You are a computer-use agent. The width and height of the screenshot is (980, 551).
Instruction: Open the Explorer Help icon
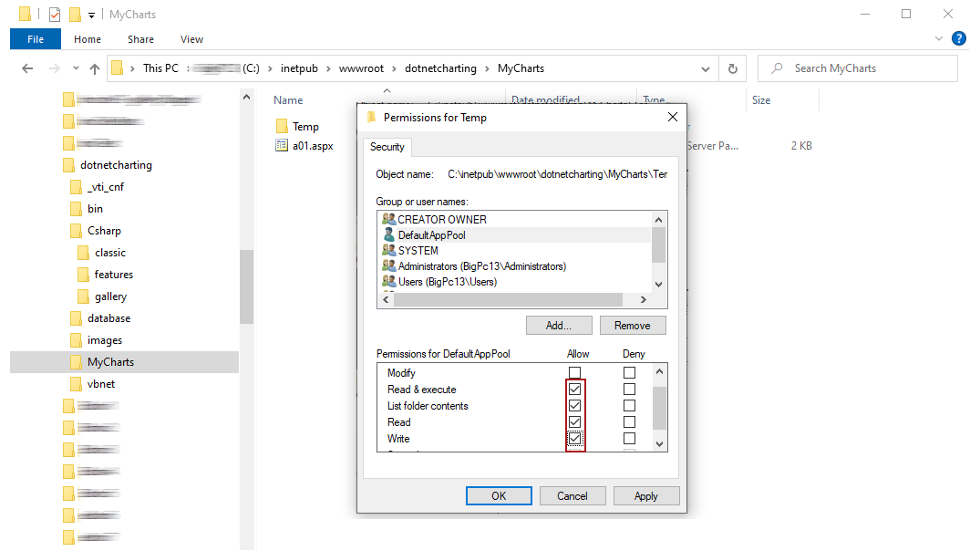pos(958,38)
